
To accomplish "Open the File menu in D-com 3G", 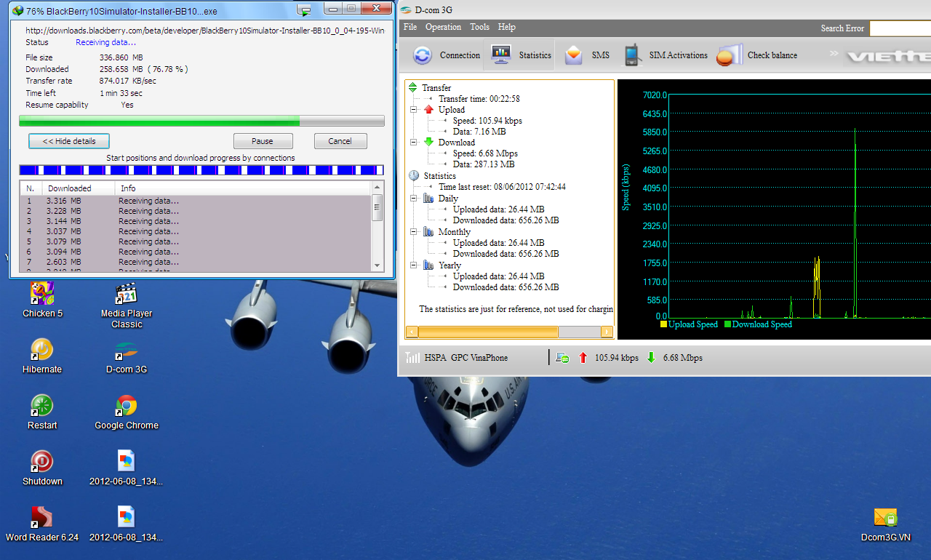I will (410, 27).
